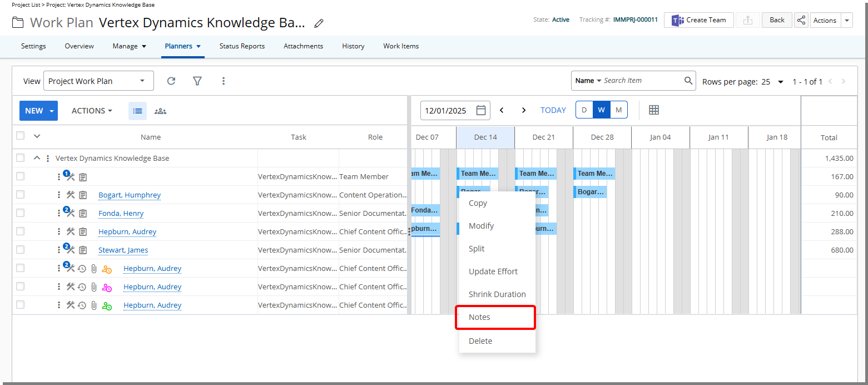Switch to the resource people view icon
This screenshot has width=868, height=385.
pyautogui.click(x=160, y=111)
